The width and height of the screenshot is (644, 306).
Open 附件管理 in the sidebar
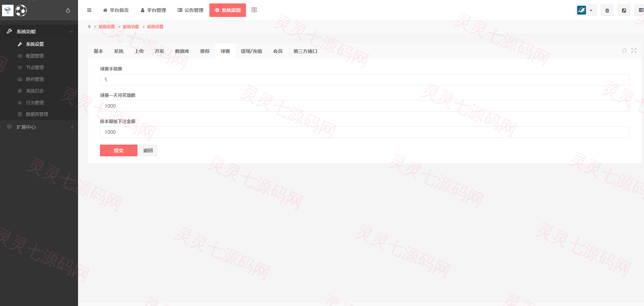tap(35, 79)
